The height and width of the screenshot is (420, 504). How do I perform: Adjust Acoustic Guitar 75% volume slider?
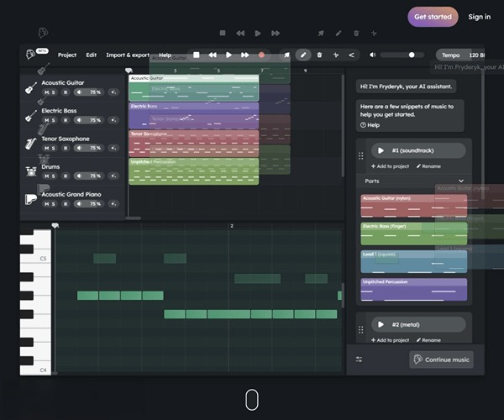point(89,92)
